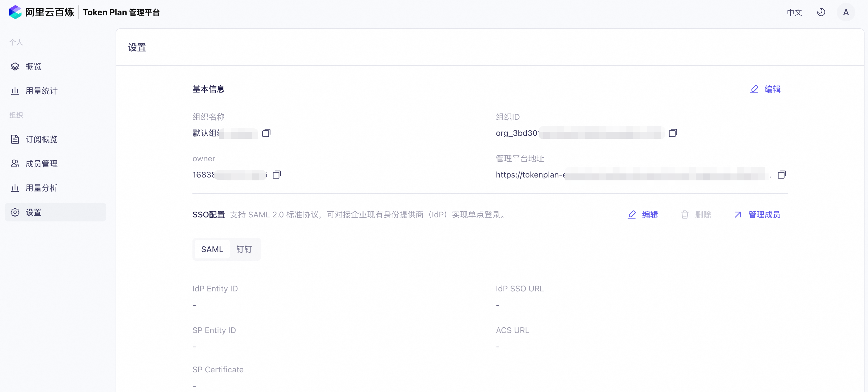Image resolution: width=868 pixels, height=392 pixels.
Task: Click the gear icon beside 设置
Action: (x=15, y=212)
